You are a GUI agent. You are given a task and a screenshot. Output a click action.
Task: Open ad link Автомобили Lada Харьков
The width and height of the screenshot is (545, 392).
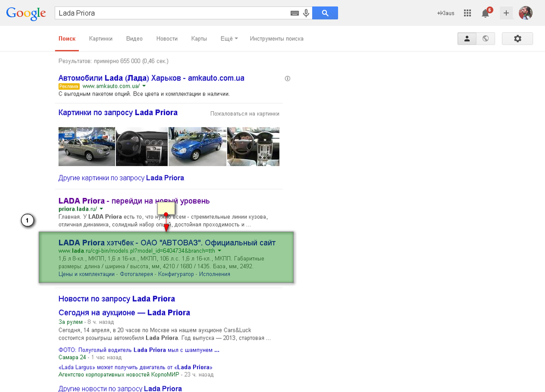click(x=151, y=78)
